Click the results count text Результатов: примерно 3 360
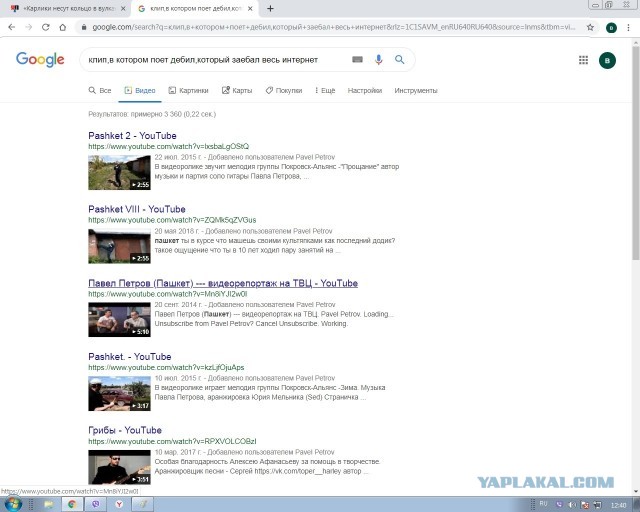 (152, 114)
